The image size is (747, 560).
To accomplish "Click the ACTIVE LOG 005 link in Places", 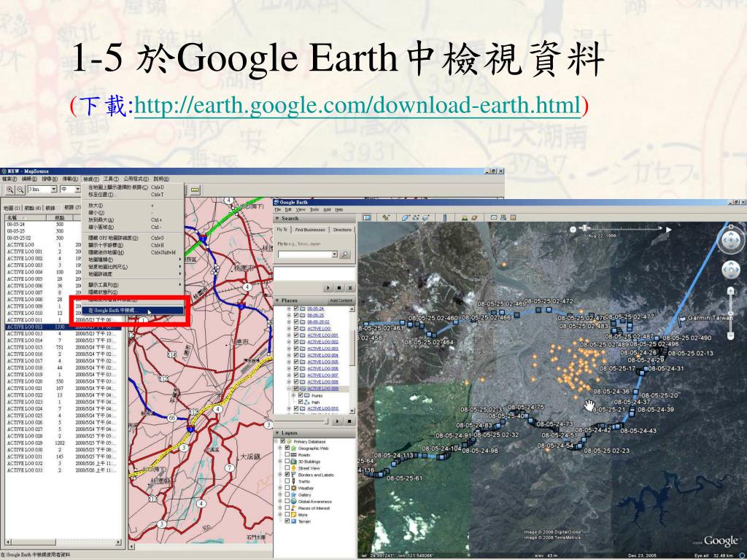I will point(322,362).
